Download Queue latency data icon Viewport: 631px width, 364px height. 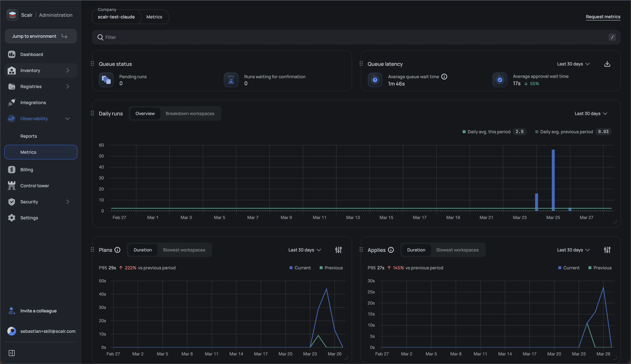(x=607, y=64)
